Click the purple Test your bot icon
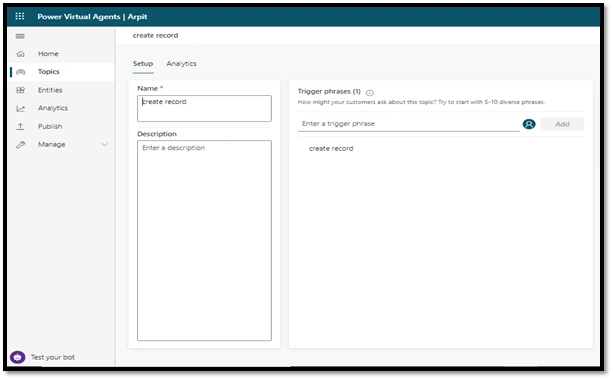613x380 pixels. click(x=18, y=357)
